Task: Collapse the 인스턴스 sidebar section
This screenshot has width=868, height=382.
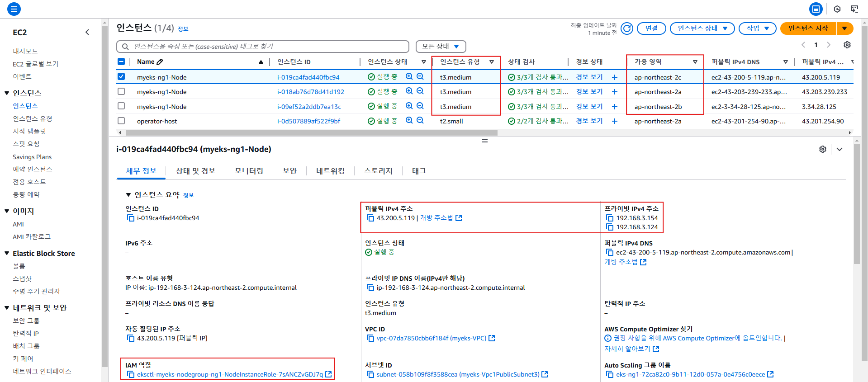Action: (x=7, y=93)
